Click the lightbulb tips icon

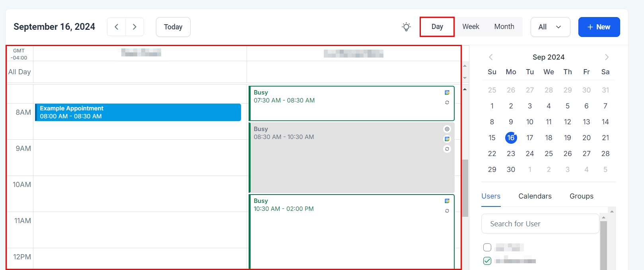(406, 27)
